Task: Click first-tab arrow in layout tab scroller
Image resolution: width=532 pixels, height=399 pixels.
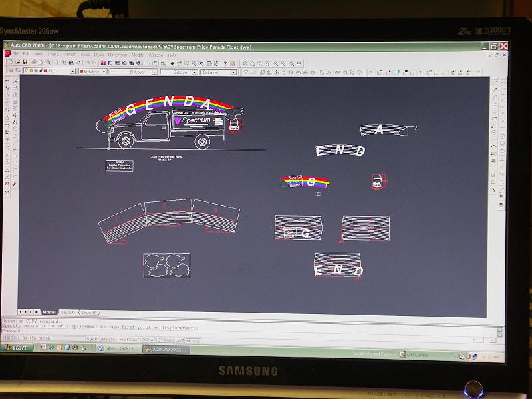Action: click(20, 311)
